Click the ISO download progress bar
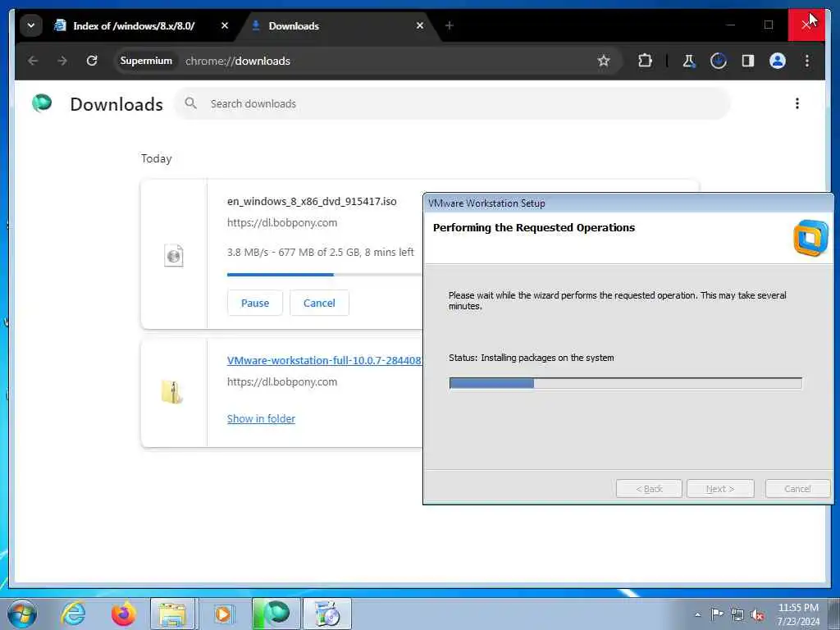This screenshot has width=840, height=630. 325,275
